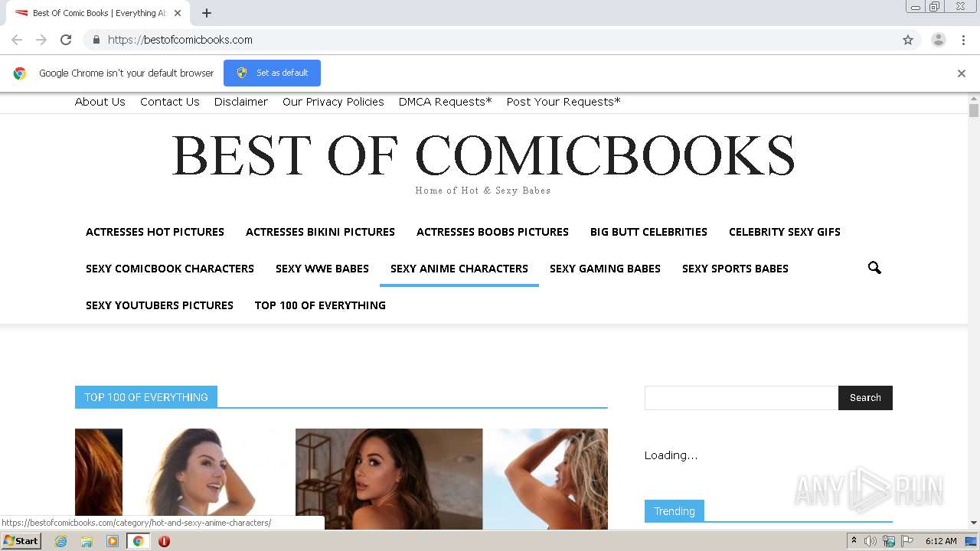Click the page scrollbar up arrow

(x=974, y=99)
